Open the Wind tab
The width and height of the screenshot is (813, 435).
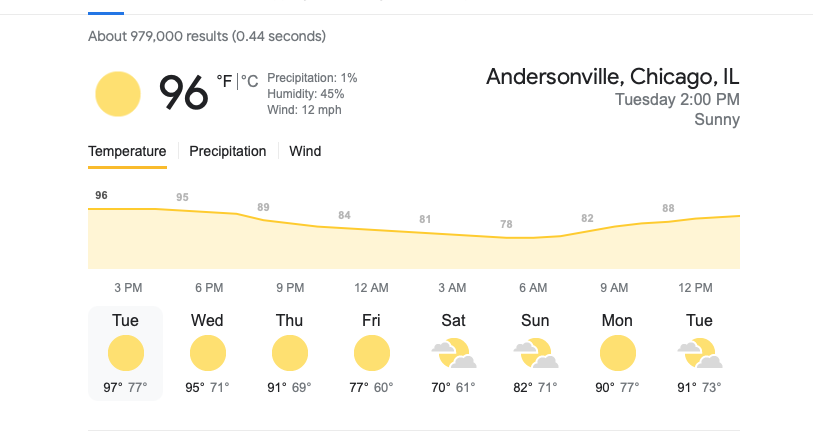click(305, 151)
